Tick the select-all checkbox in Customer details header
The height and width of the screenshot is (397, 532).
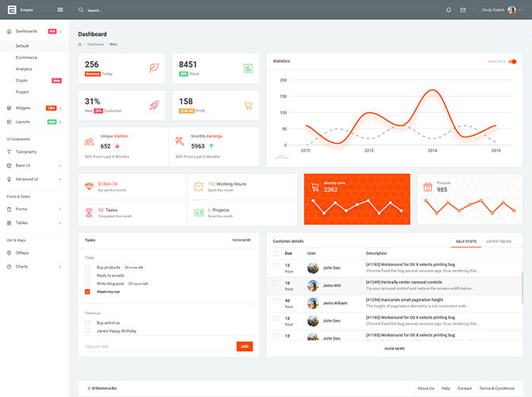[x=276, y=253]
